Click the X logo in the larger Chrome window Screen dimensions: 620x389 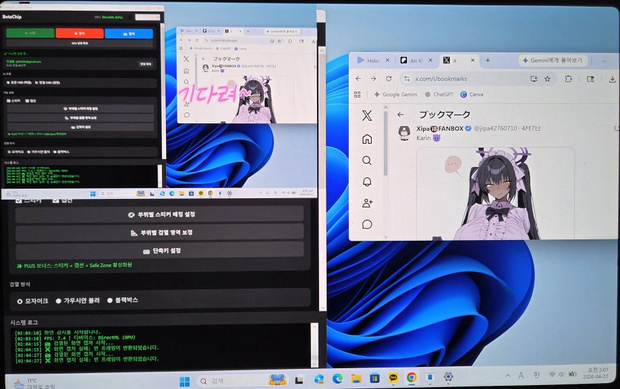coord(367,115)
